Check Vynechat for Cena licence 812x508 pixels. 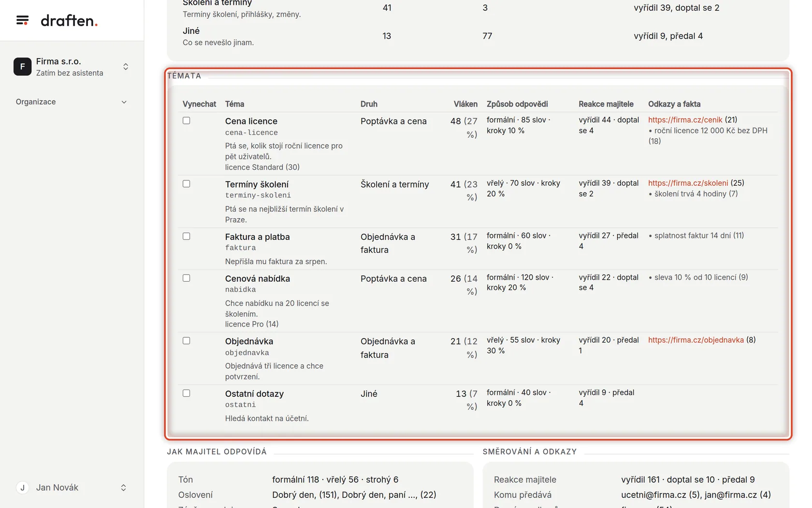click(x=187, y=121)
